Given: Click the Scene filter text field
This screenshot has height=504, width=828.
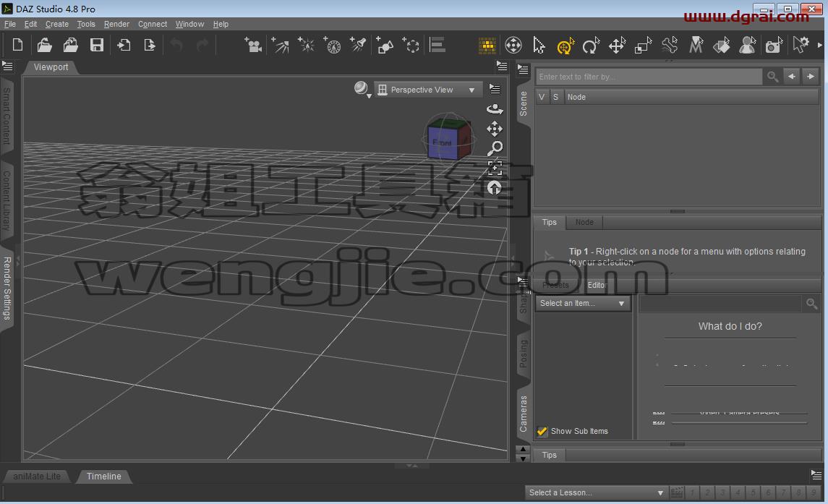Looking at the screenshot, I should point(649,77).
